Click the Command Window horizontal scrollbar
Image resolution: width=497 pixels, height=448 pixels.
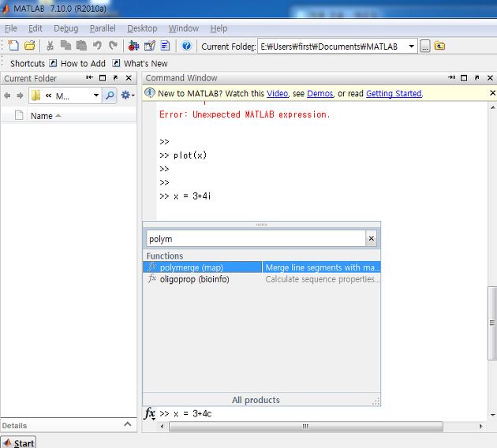pyautogui.click(x=305, y=426)
